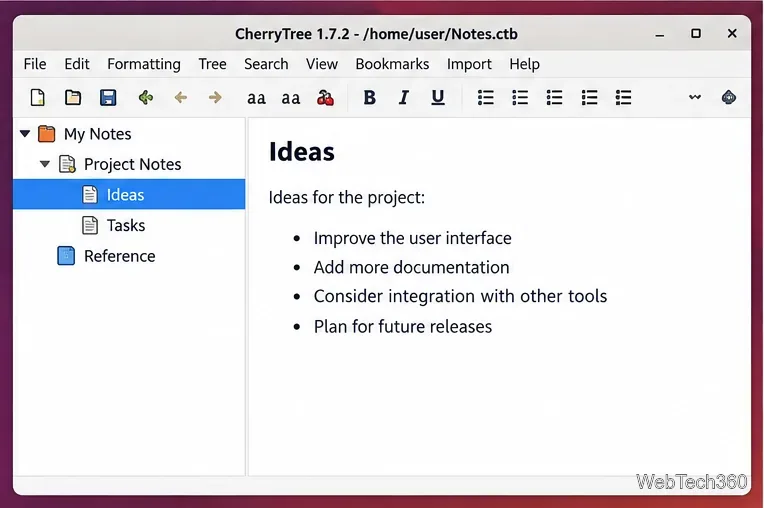Screen dimensions: 764x508
Task: Go forward with the right arrow icon
Action: pos(215,97)
